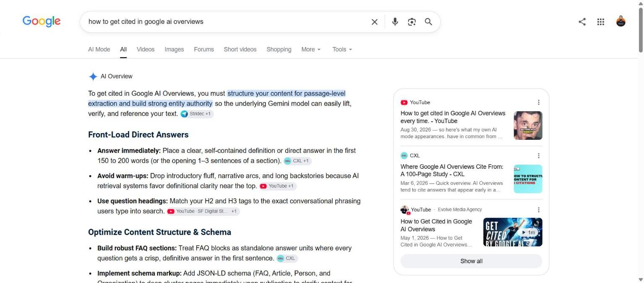Start voice search with the microphone icon

395,22
